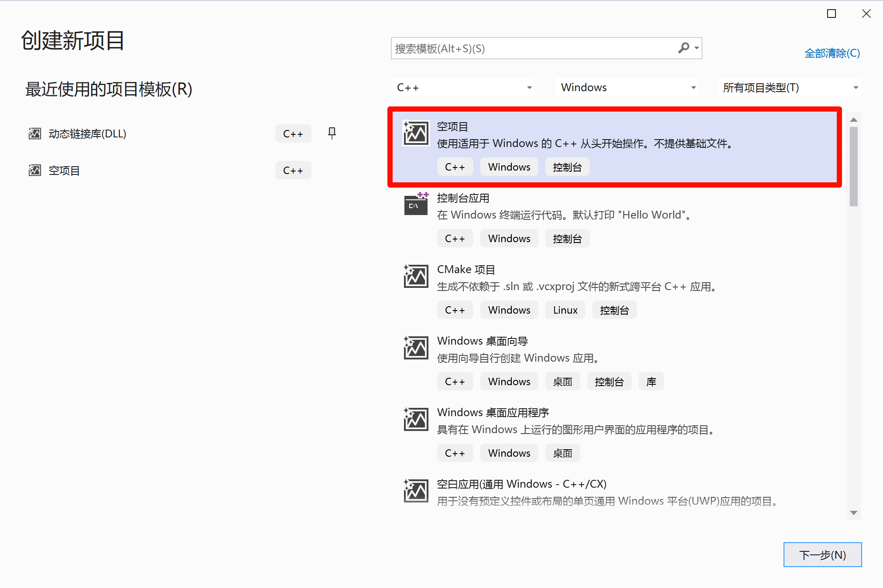Click the search magnifier icon
Screen dimensions: 883x588
[x=683, y=48]
